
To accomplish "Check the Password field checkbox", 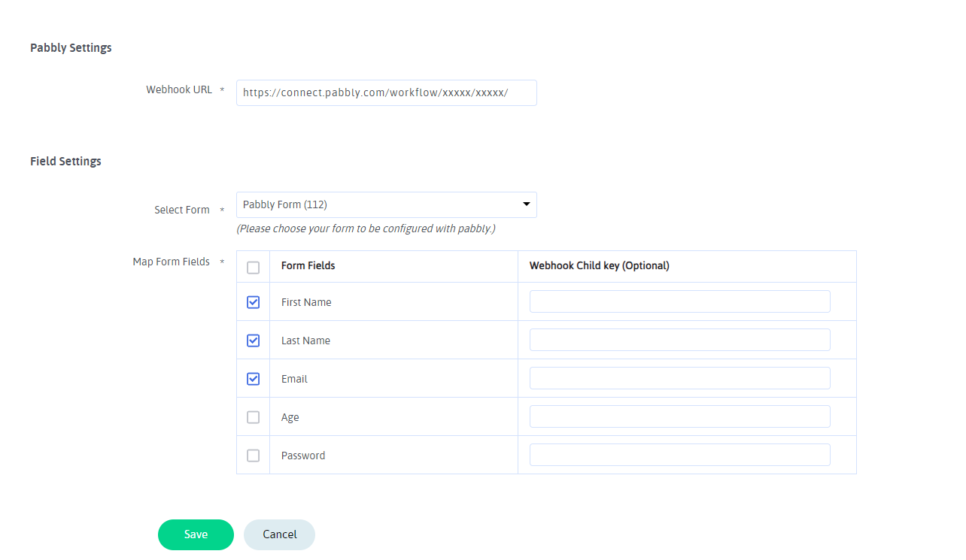I will click(x=253, y=455).
